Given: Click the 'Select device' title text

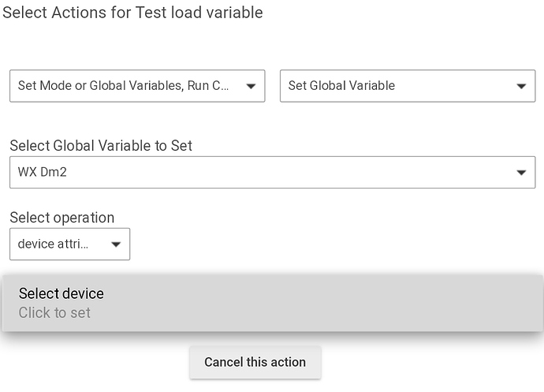Looking at the screenshot, I should [x=61, y=293].
